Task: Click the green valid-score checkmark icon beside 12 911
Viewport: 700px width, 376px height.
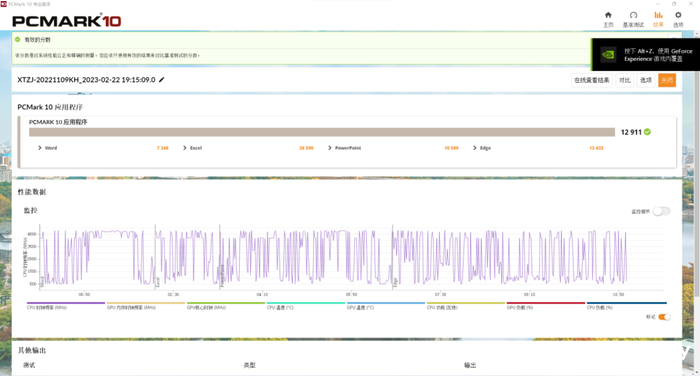Action: tap(647, 132)
